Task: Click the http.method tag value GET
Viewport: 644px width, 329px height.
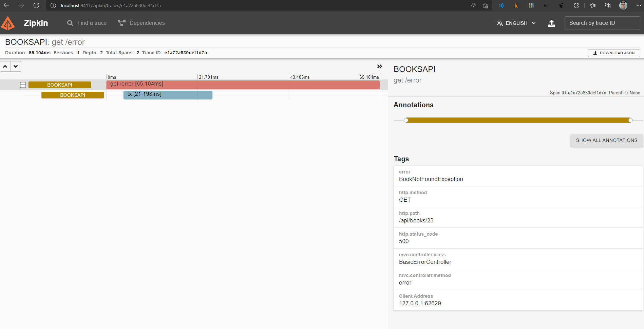Action: coord(405,200)
